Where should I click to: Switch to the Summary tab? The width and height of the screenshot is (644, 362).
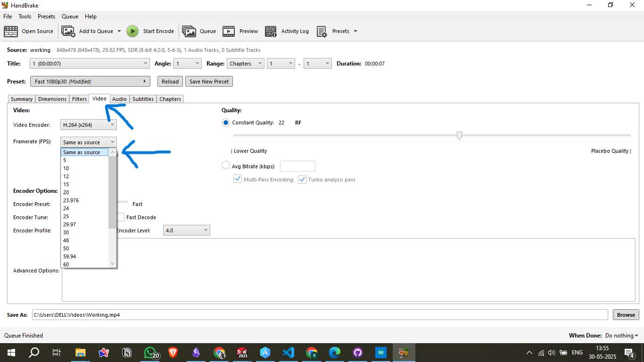[22, 99]
